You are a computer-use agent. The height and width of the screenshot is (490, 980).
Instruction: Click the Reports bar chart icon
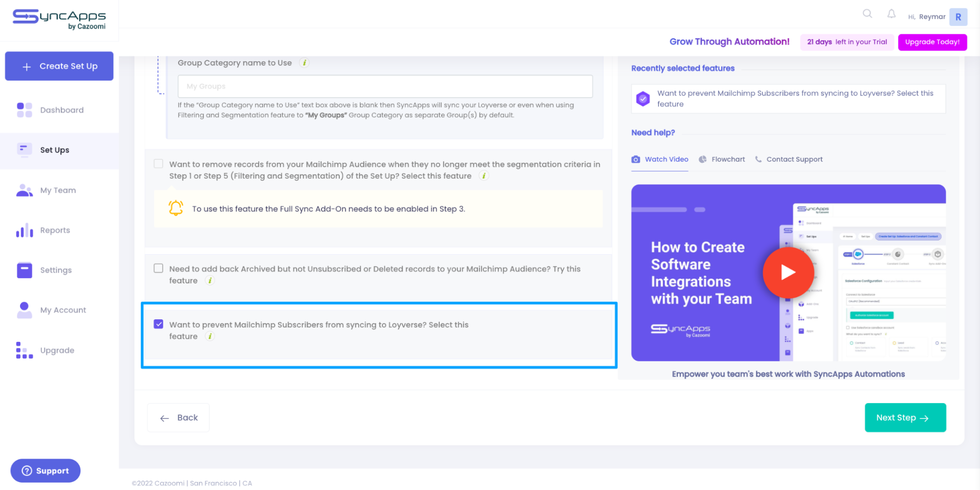(25, 230)
